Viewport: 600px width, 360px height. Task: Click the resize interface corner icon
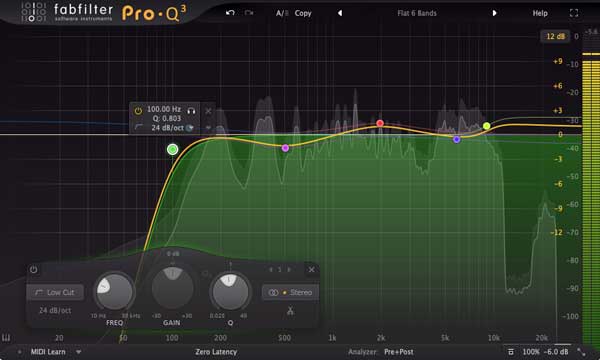pyautogui.click(x=581, y=352)
